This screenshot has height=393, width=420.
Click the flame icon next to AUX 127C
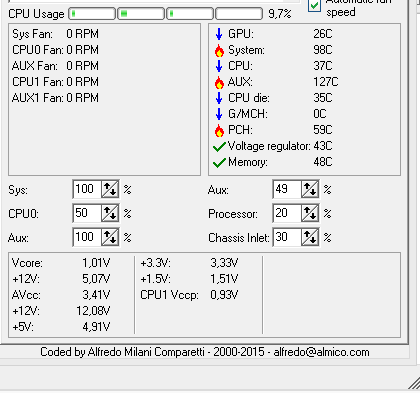(x=219, y=82)
